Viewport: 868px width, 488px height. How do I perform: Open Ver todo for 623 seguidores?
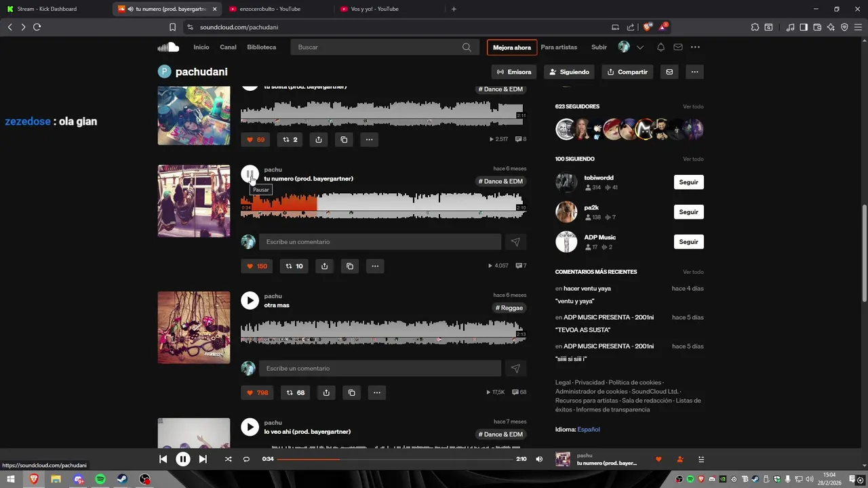point(693,106)
